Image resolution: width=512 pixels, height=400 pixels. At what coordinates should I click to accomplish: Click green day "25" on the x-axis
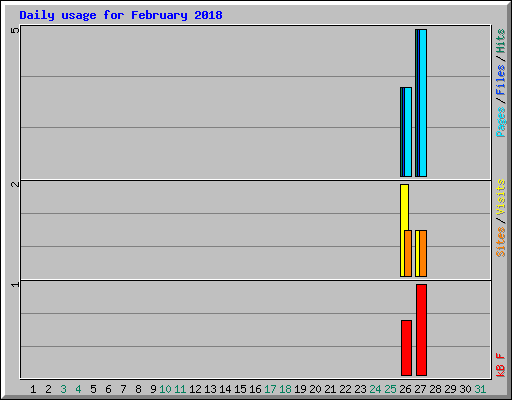click(390, 389)
